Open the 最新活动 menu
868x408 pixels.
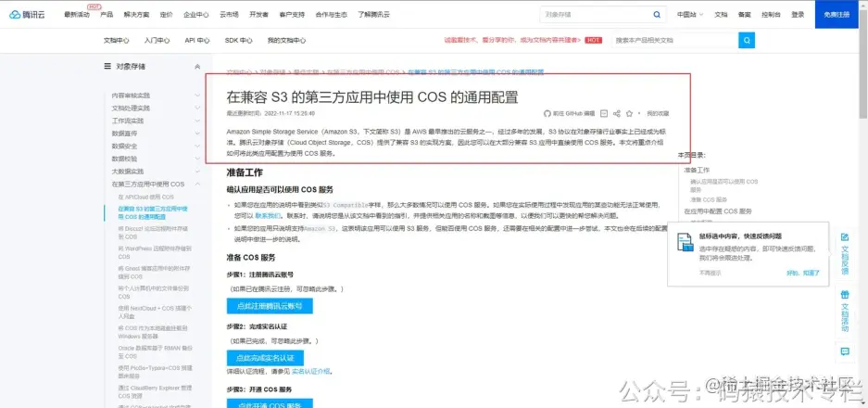coord(76,15)
